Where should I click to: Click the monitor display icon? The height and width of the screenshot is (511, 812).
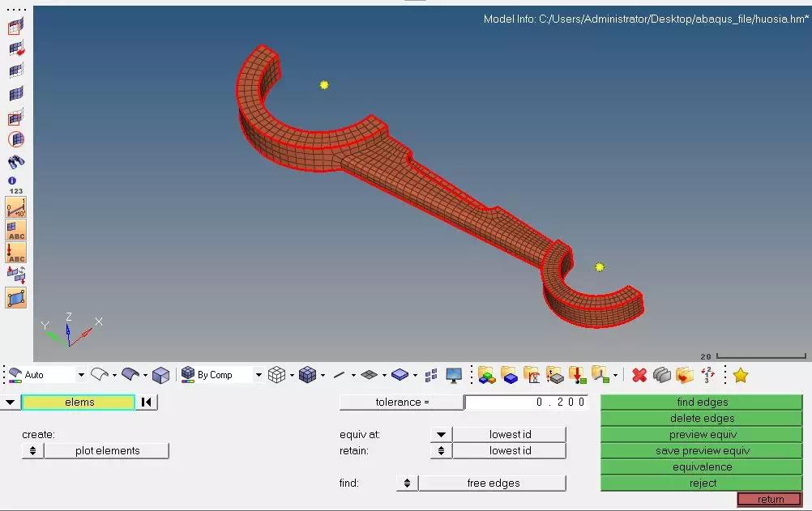[x=454, y=375]
